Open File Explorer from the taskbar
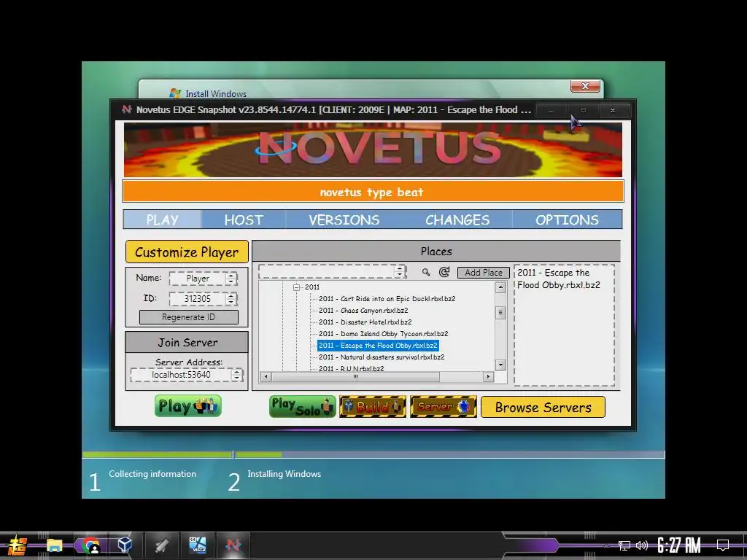 pyautogui.click(x=54, y=545)
